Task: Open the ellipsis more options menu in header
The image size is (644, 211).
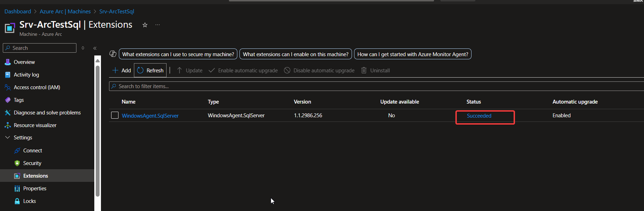Action: tap(158, 25)
